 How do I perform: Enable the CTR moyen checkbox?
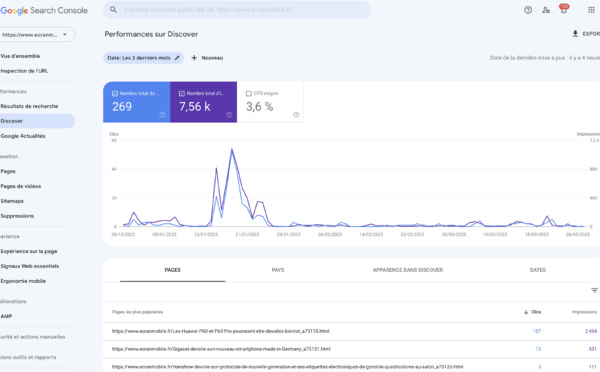(x=249, y=93)
